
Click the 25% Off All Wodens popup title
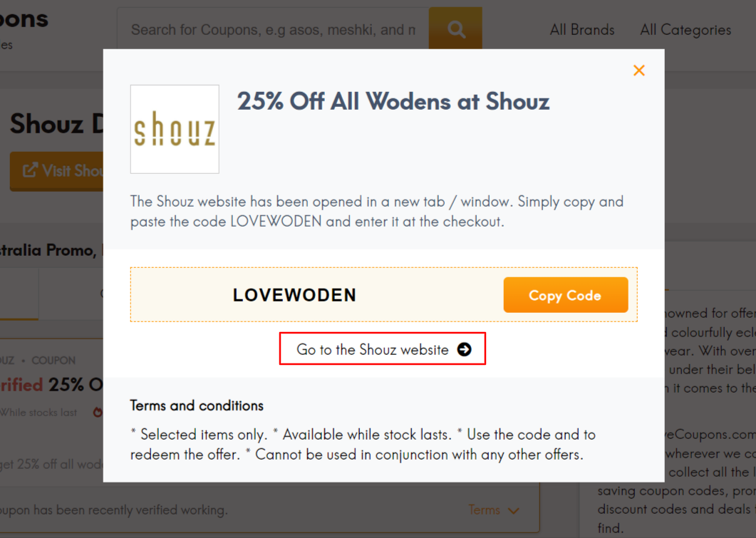tap(393, 101)
